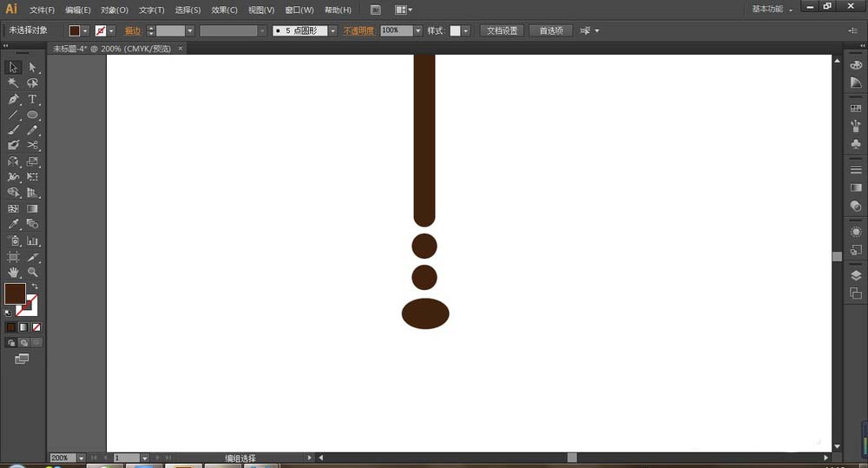This screenshot has width=868, height=468.
Task: Swap fill and stroke colors
Action: coord(35,287)
